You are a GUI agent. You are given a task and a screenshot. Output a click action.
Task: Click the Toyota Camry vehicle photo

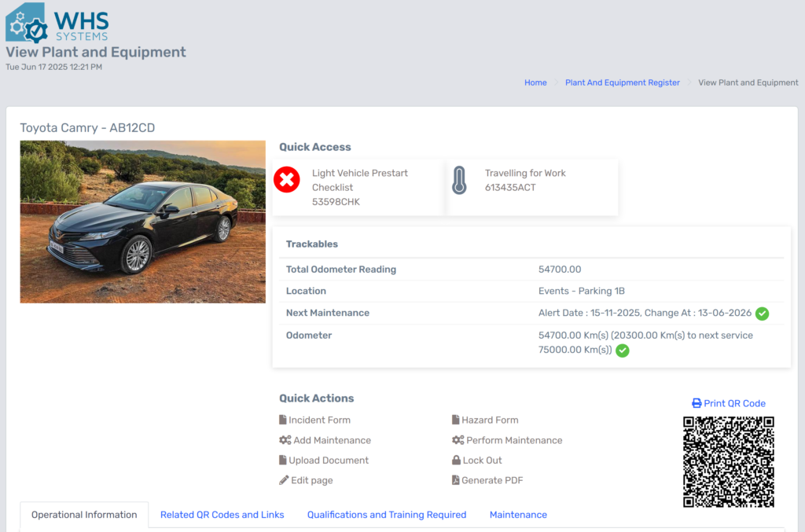tap(142, 222)
